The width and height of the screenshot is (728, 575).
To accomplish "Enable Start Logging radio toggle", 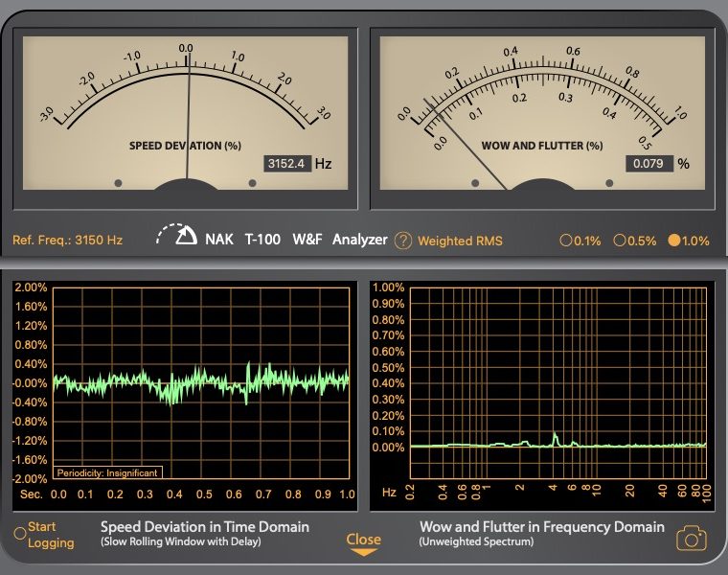I will (x=20, y=533).
